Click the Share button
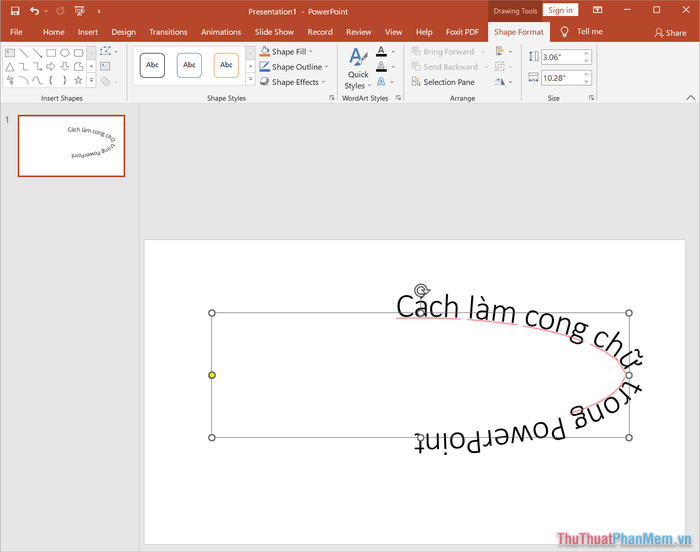Image resolution: width=700 pixels, height=552 pixels. tap(670, 33)
